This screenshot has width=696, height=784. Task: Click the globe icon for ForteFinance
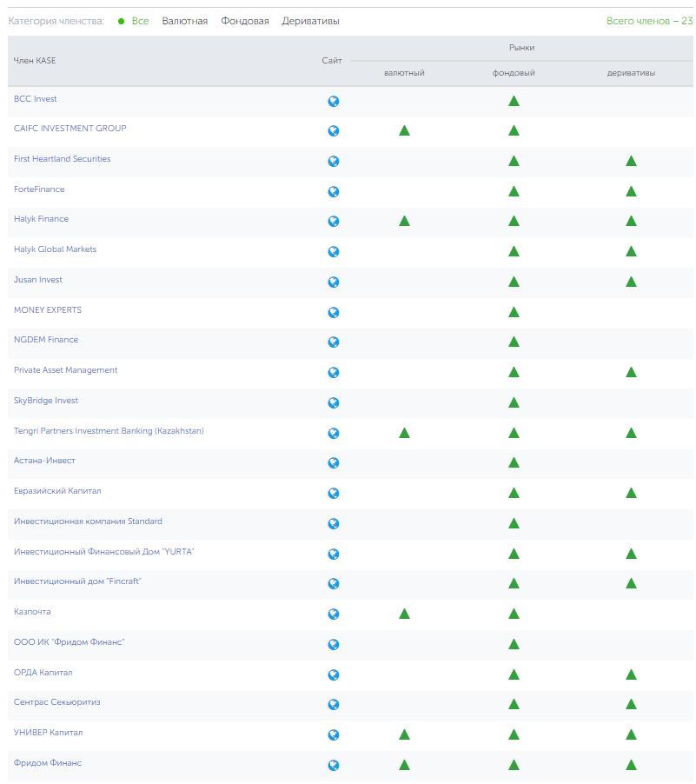point(333,191)
